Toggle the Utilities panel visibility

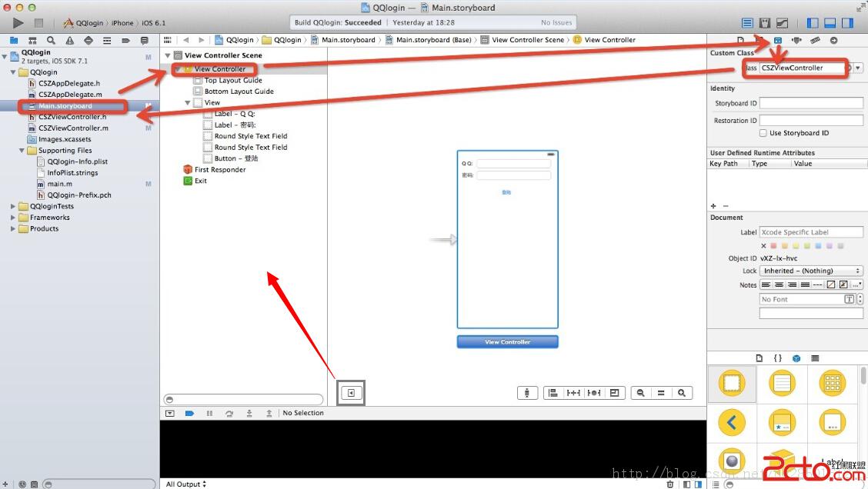point(847,22)
